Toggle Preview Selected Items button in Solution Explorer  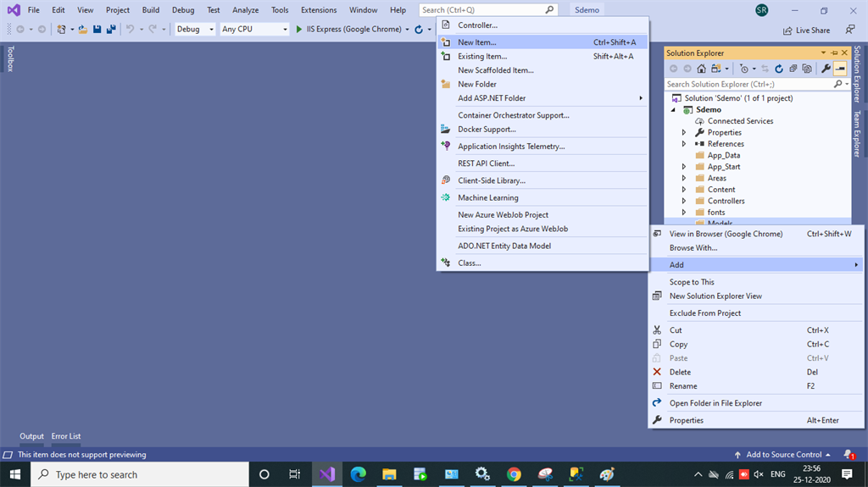pos(840,69)
